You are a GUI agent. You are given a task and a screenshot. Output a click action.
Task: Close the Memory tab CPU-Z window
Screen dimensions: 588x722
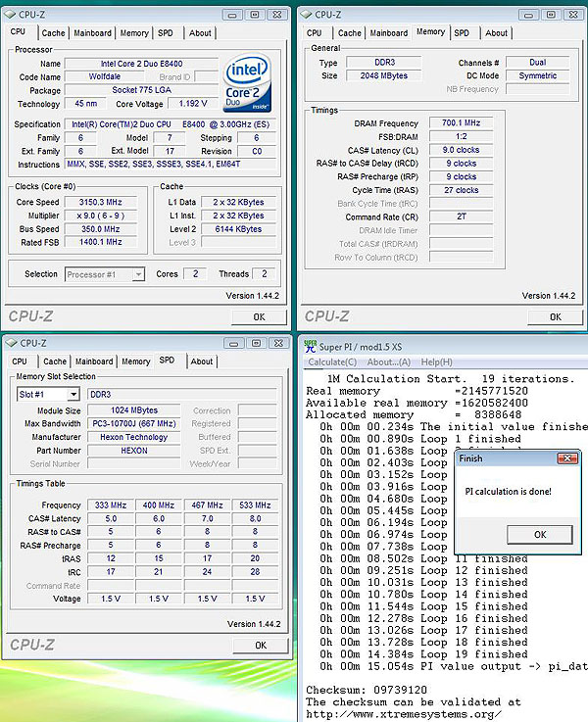pyautogui.click(x=573, y=15)
